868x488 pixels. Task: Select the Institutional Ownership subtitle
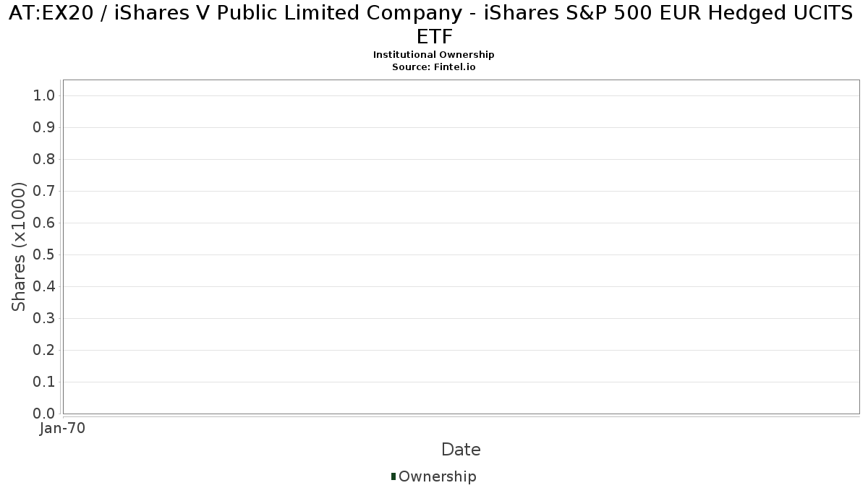click(x=434, y=55)
